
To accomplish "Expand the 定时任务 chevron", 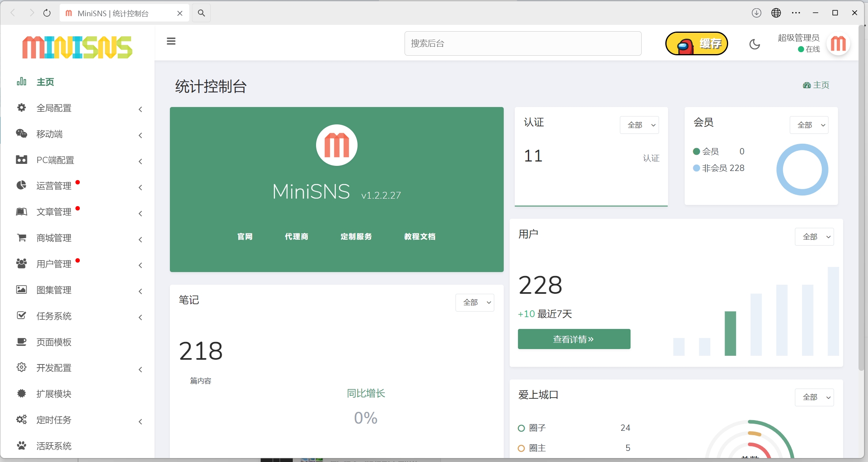I will tap(140, 422).
